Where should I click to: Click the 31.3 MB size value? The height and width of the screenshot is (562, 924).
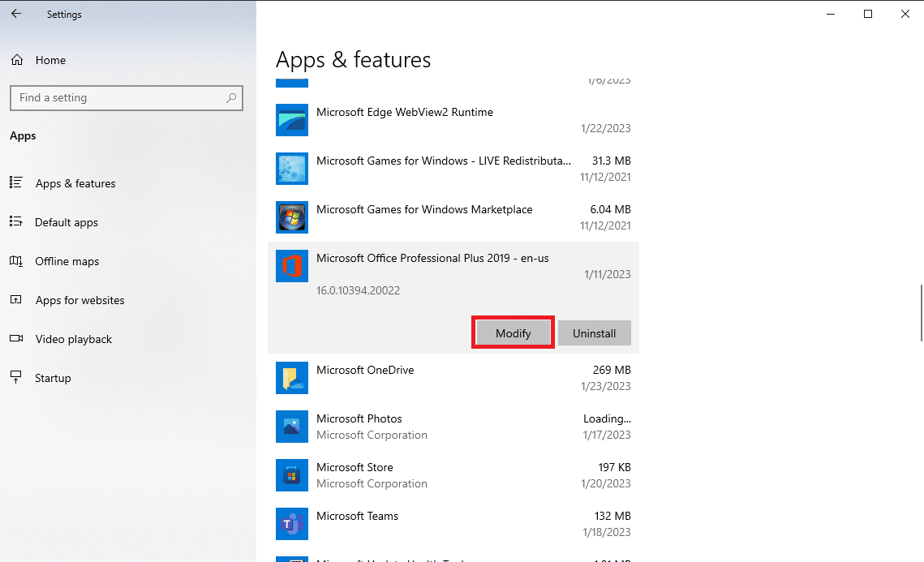(x=611, y=161)
